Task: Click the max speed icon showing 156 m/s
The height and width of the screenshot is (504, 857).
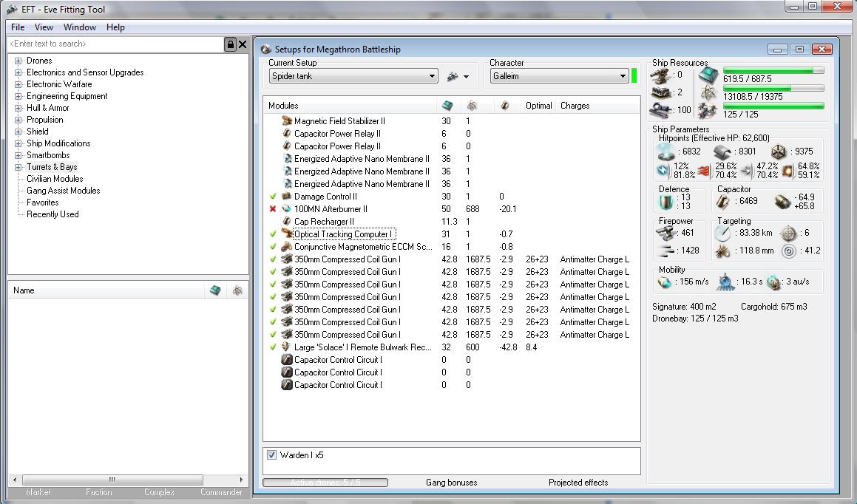Action: click(x=665, y=282)
